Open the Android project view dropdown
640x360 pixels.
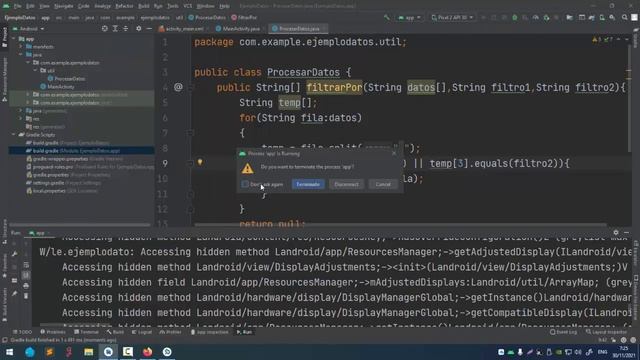29,29
